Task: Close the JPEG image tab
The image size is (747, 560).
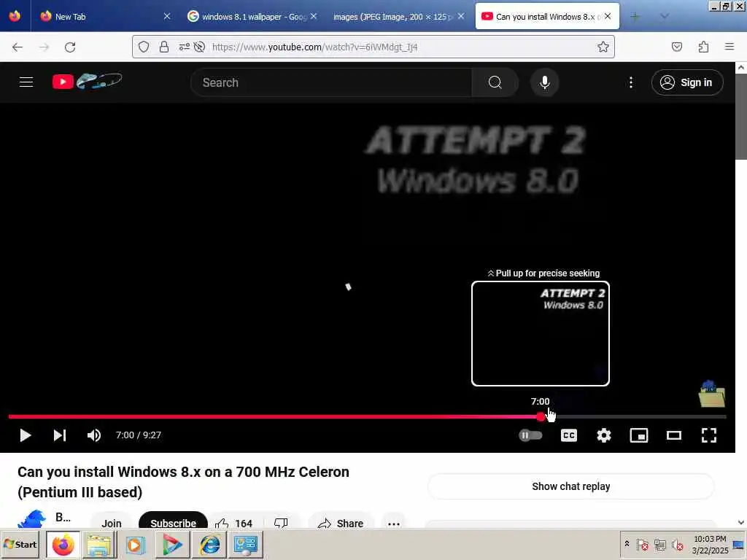Action: click(x=461, y=16)
